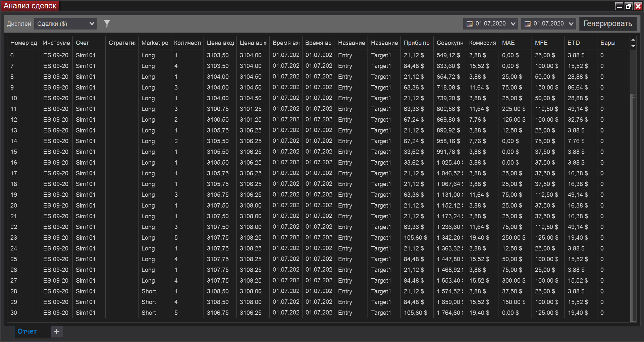Click entry price 3100,75 in trade 11
This screenshot has height=342, width=644.
[218, 109]
